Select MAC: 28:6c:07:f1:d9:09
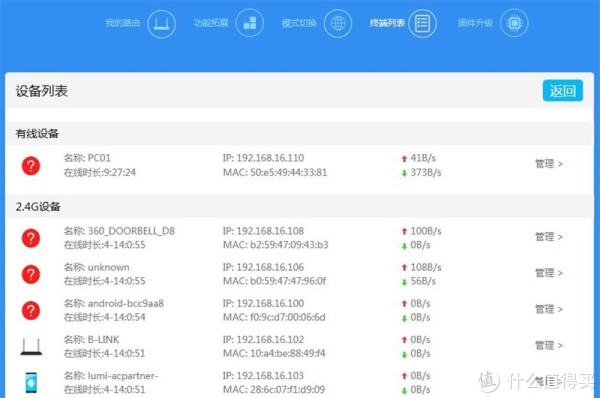 (x=274, y=390)
